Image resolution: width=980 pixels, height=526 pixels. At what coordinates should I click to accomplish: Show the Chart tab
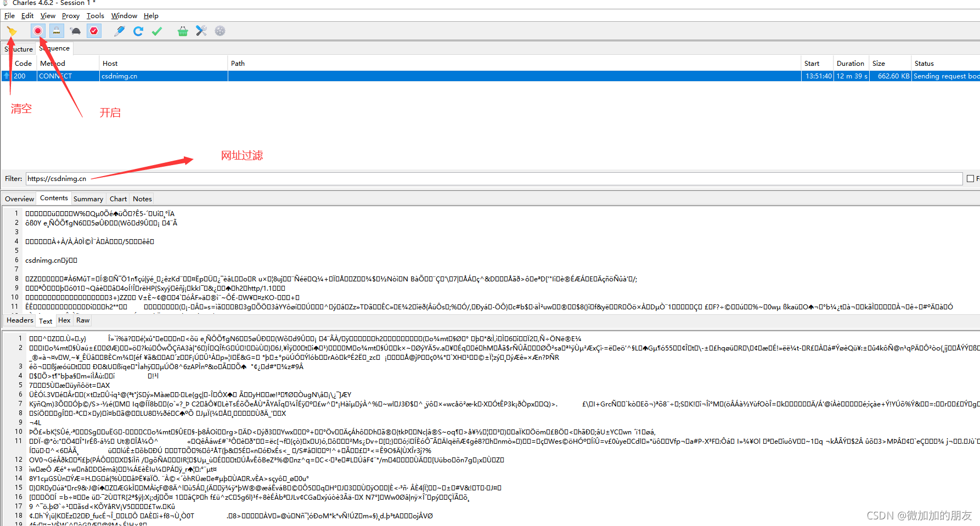[x=118, y=199]
